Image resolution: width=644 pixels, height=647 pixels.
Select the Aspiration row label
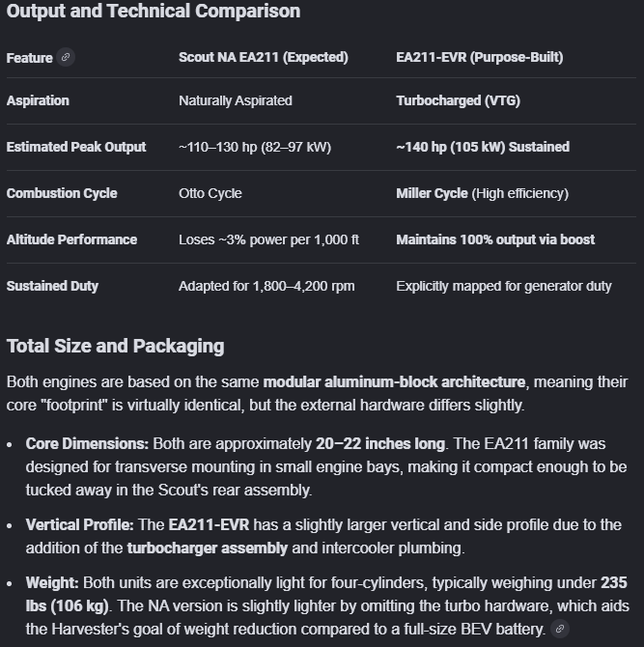(x=38, y=100)
